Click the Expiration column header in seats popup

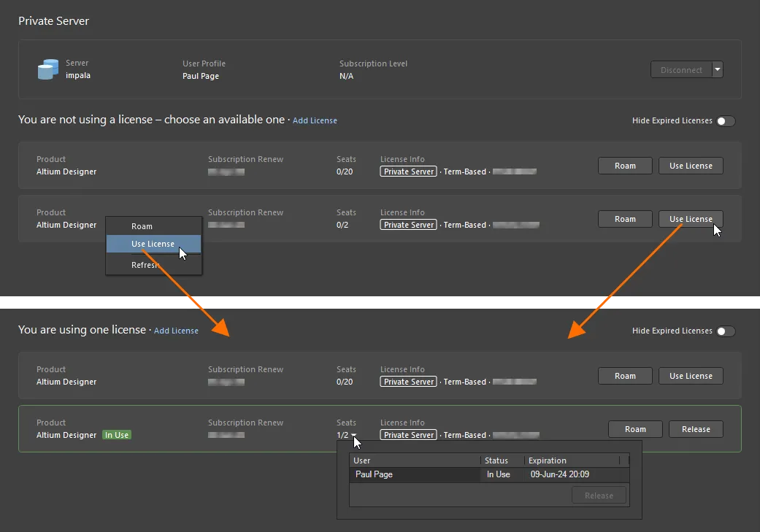click(572, 460)
